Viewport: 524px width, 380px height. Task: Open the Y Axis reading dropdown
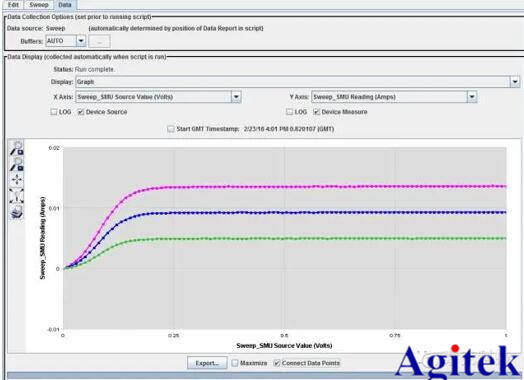472,97
